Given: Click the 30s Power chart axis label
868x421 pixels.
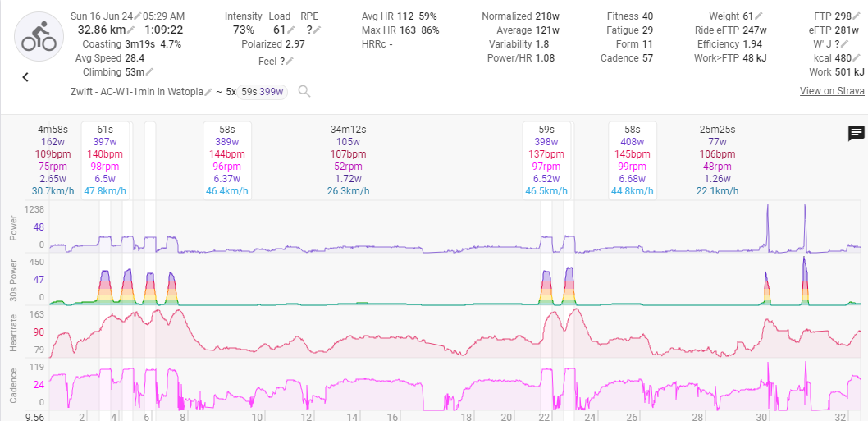Looking at the screenshot, I should [14, 281].
